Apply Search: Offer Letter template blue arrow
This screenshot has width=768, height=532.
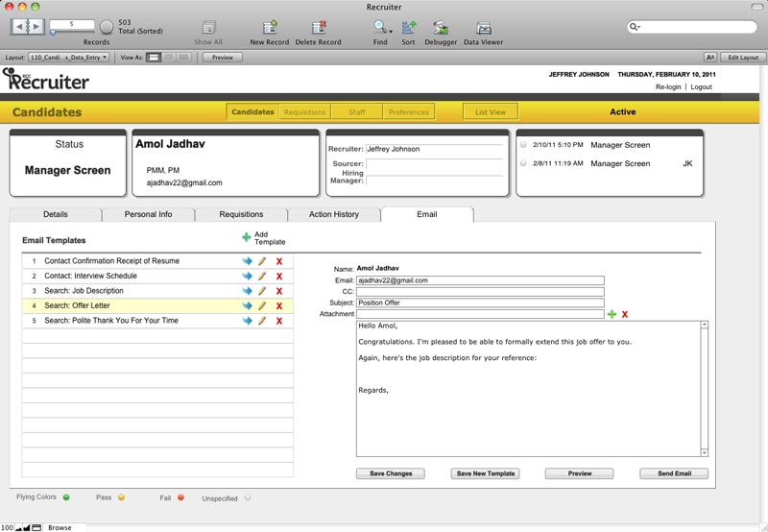click(x=247, y=305)
